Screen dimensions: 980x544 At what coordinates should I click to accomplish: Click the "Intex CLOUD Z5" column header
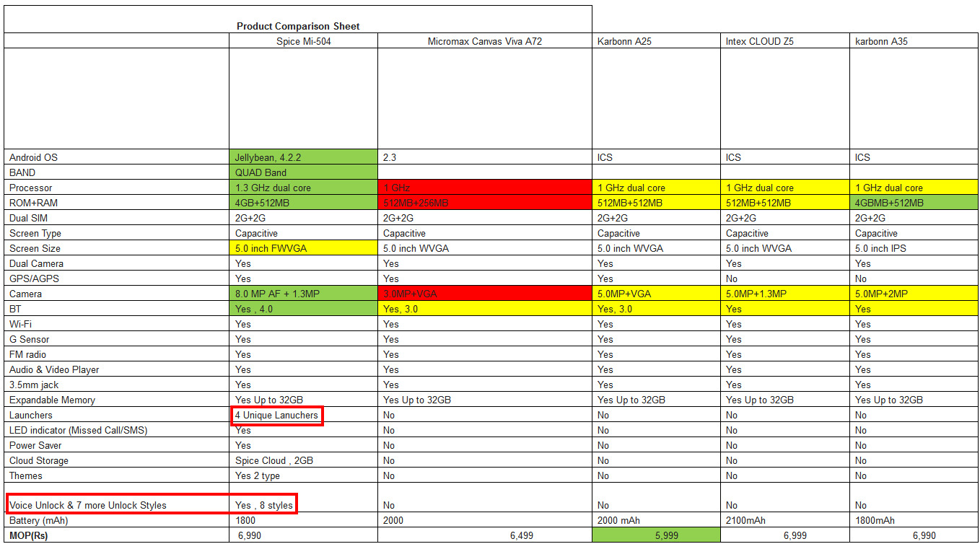click(x=759, y=41)
